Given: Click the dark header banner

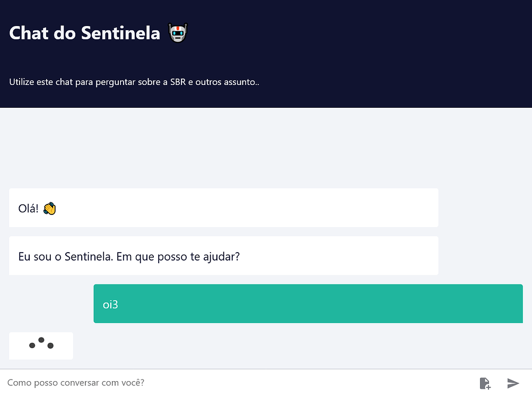Looking at the screenshot, I should 371,53.
